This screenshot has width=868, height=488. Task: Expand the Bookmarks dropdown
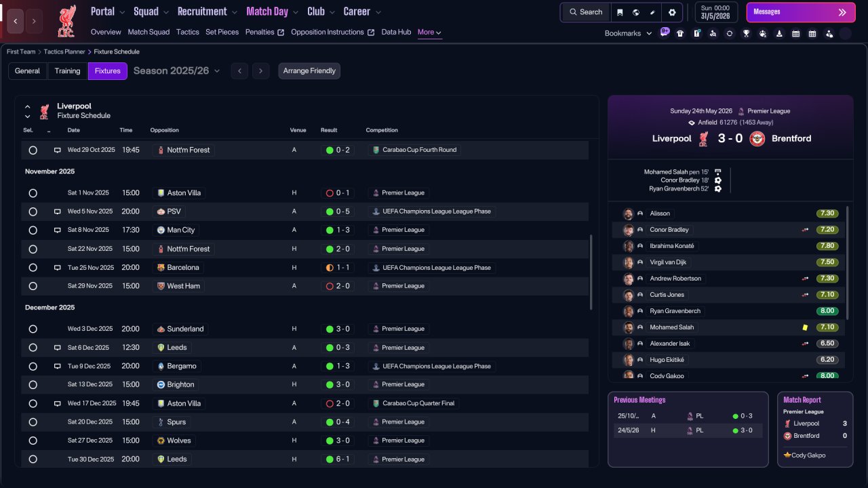pyautogui.click(x=628, y=33)
